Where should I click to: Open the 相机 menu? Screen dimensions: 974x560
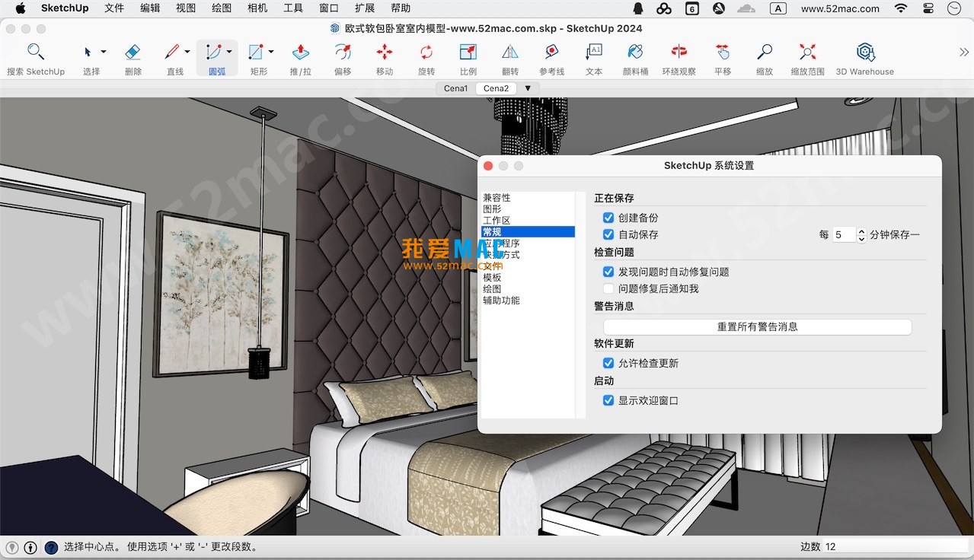(257, 8)
